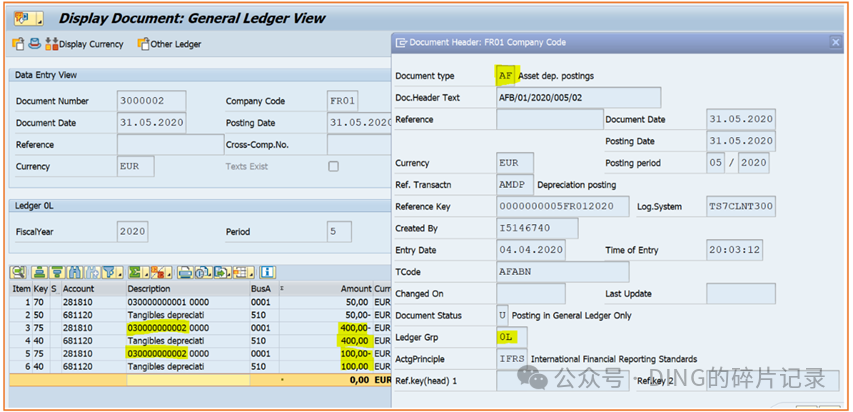Viewport: 853px width, 412px height.
Task: Toggle the Texts Exist checkbox
Action: [x=333, y=167]
